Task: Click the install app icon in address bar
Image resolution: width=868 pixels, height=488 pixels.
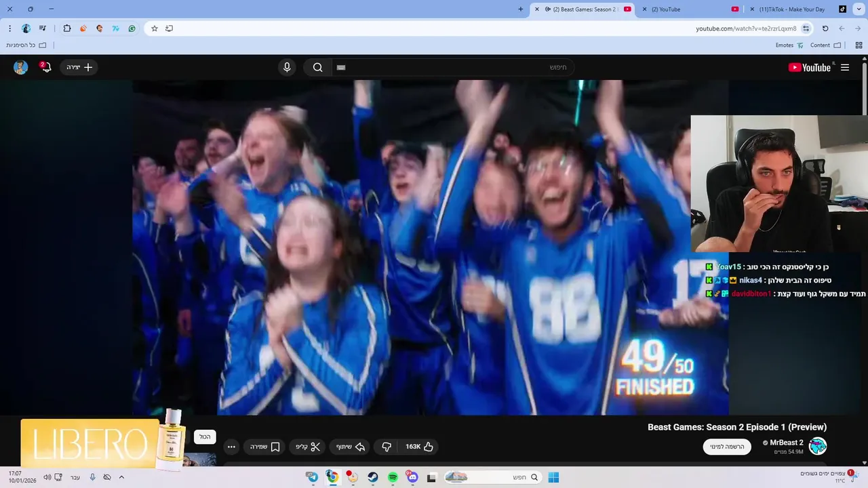Action: 170,28
